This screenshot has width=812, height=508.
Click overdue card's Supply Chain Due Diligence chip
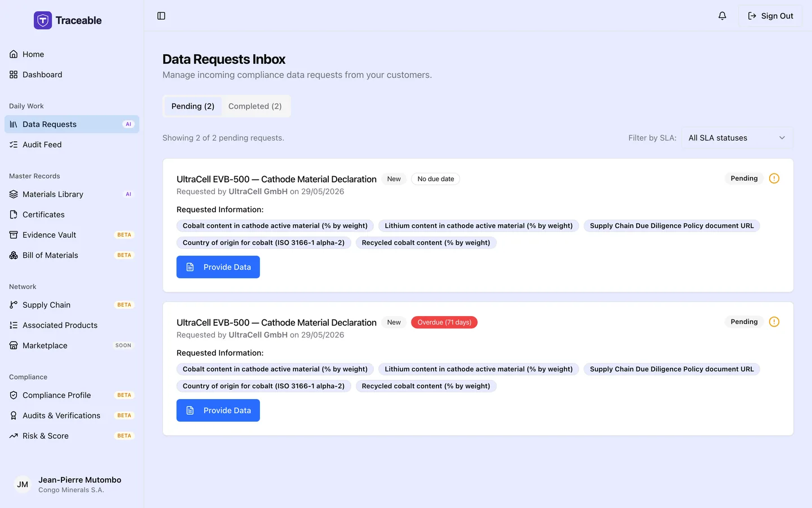pos(672,369)
